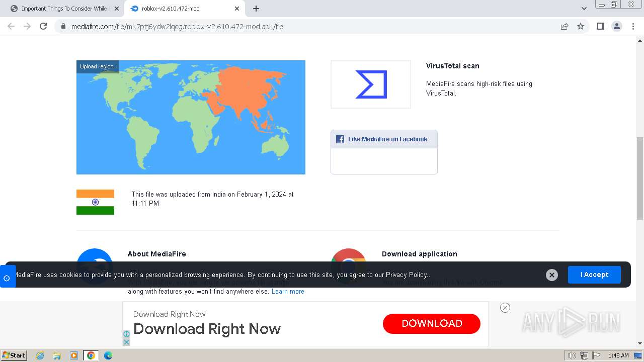Open the Chrome profile avatar

[617, 26]
